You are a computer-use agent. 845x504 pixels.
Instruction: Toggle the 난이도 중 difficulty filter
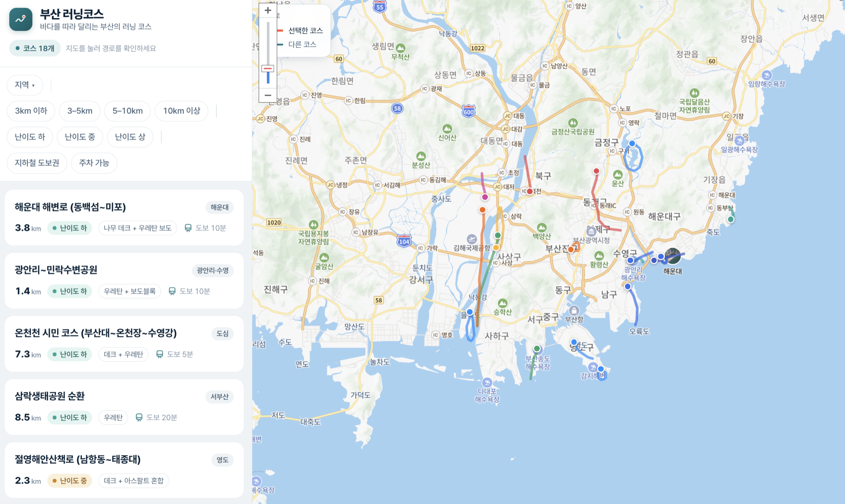[x=80, y=137]
